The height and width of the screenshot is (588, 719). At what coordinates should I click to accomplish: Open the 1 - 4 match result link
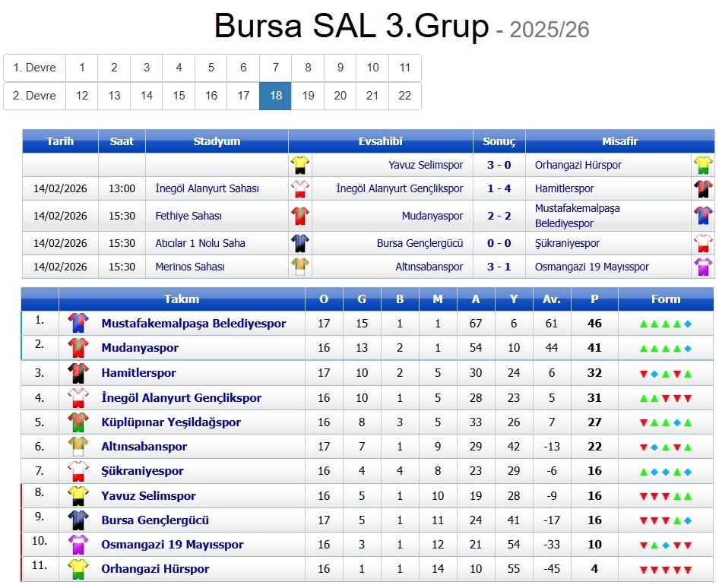pos(499,188)
